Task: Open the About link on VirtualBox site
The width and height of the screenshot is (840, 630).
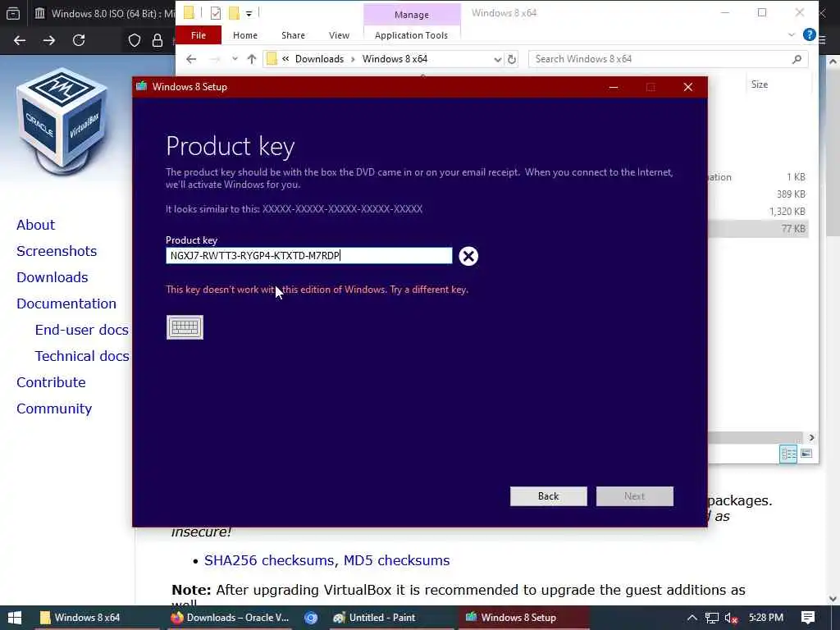Action: (x=35, y=225)
